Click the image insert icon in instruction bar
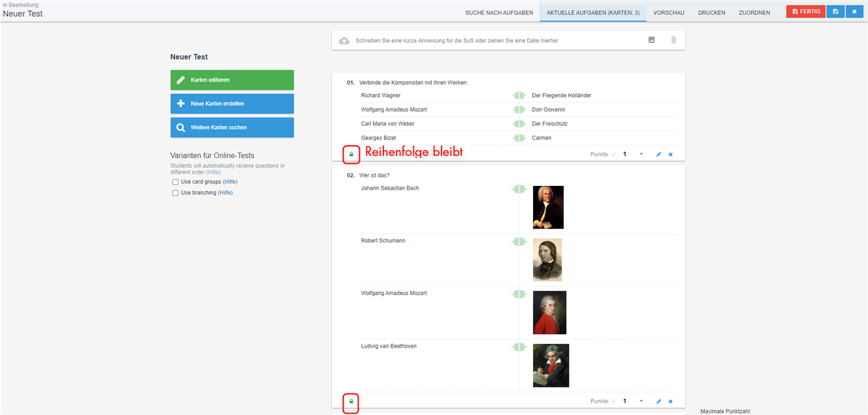Screen dimensions: 868x415 click(x=651, y=40)
